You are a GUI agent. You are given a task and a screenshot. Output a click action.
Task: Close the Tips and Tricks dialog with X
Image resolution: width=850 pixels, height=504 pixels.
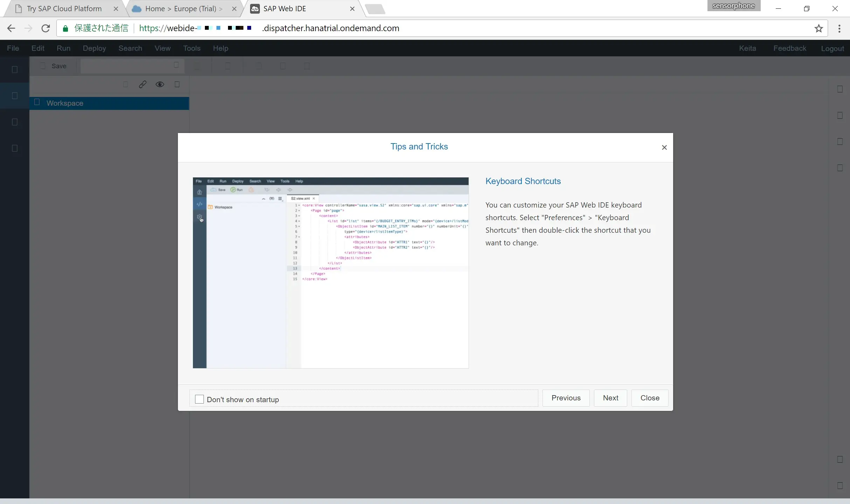coord(664,147)
